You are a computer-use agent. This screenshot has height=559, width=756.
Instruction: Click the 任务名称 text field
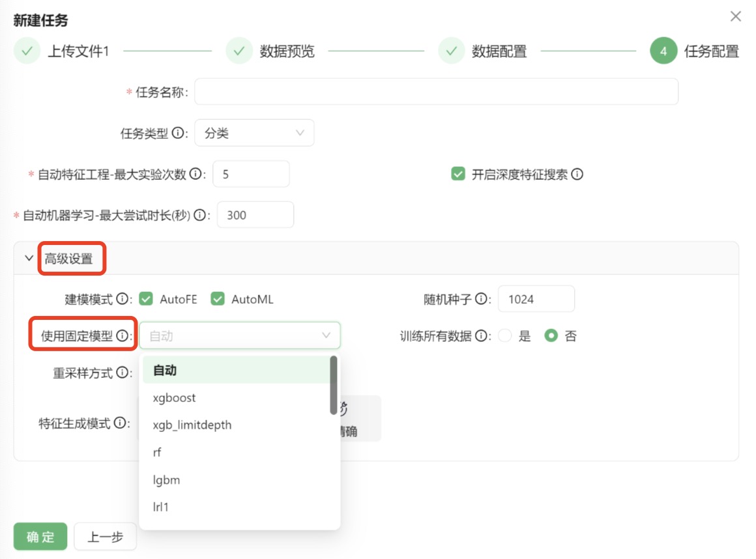pyautogui.click(x=436, y=93)
